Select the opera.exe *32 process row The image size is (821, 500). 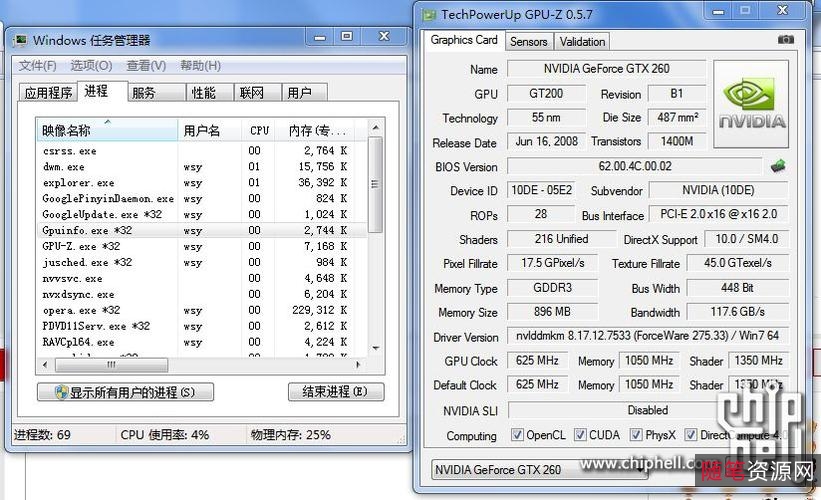(x=202, y=310)
